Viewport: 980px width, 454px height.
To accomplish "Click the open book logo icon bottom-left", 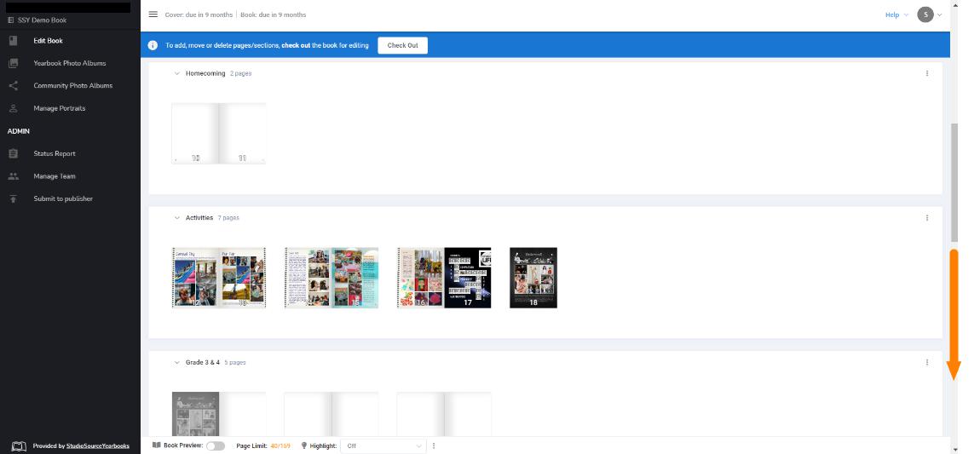I will 19,445.
